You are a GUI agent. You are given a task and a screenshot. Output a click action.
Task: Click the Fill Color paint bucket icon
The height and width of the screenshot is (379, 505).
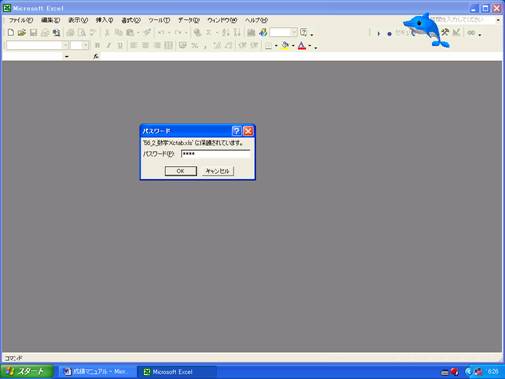click(x=285, y=45)
